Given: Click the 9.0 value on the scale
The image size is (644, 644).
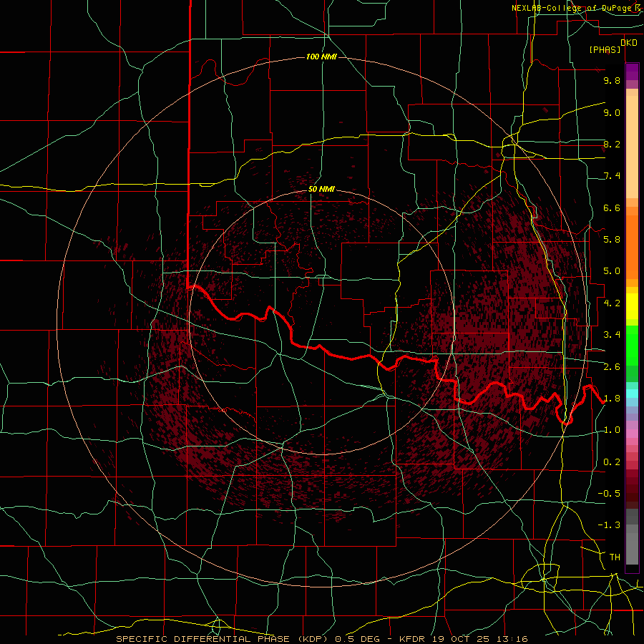Looking at the screenshot, I should (612, 112).
